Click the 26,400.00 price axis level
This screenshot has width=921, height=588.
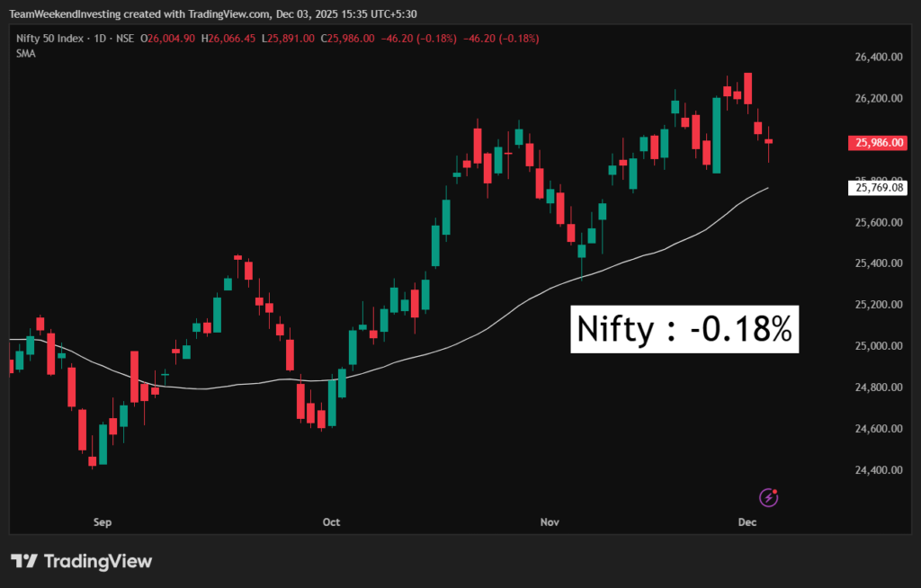coord(879,57)
